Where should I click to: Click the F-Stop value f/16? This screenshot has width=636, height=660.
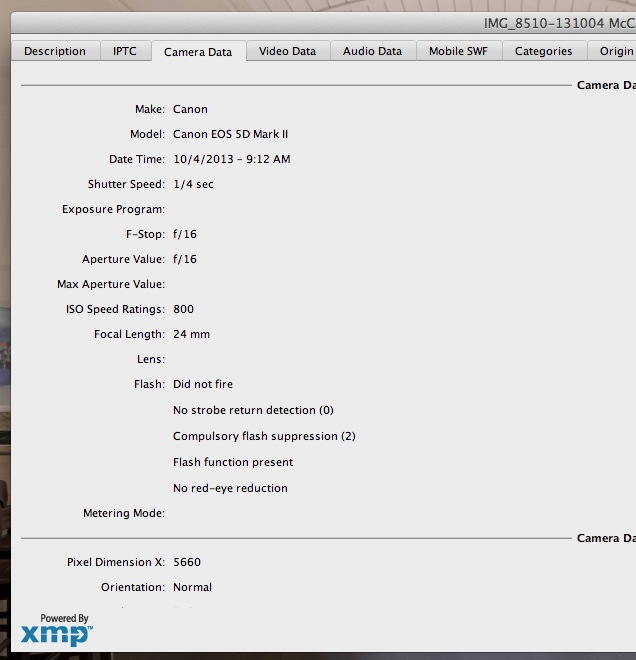click(x=185, y=234)
